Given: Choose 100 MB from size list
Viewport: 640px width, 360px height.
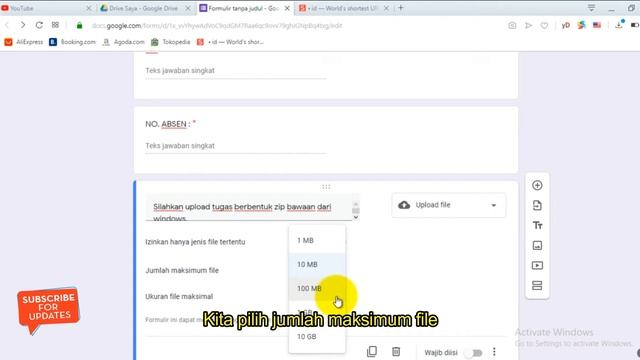Looking at the screenshot, I should [317, 289].
